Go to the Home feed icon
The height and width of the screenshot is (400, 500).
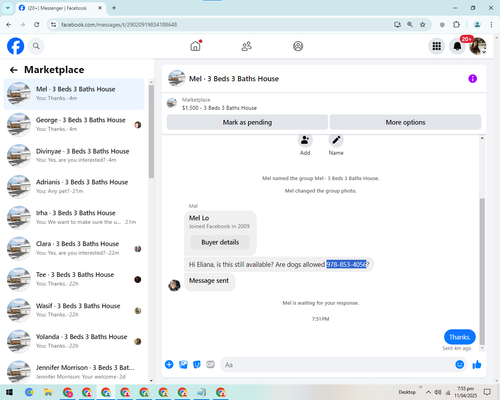196,46
